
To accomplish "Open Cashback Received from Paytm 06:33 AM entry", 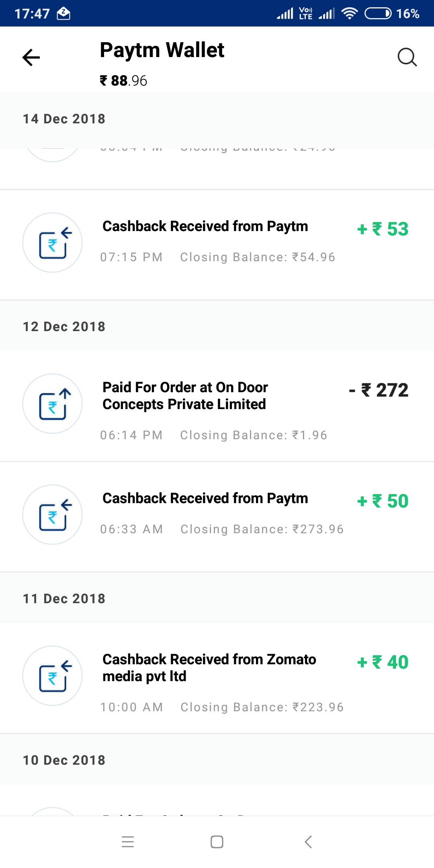I will 217,517.
